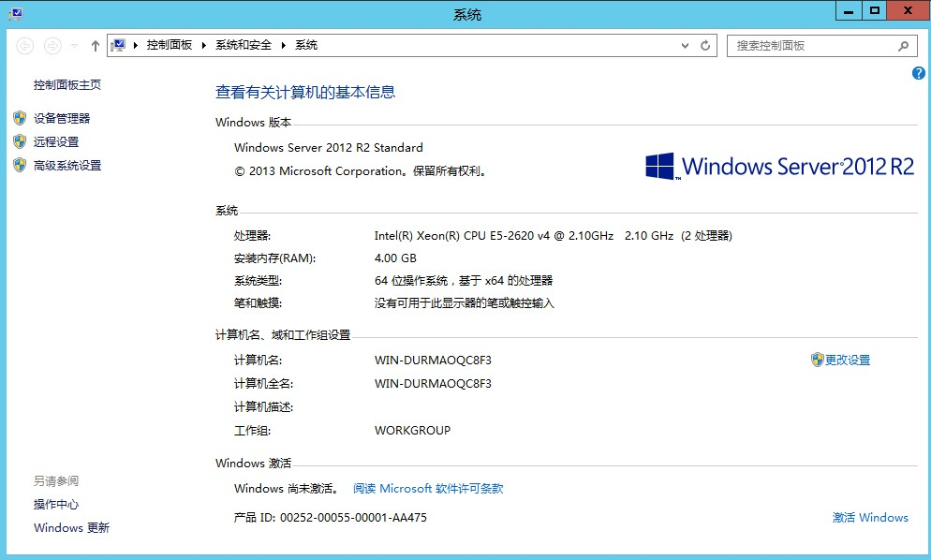Click the Windows Server 2012 R2 logo
Viewport: 931px width, 560px height.
779,167
